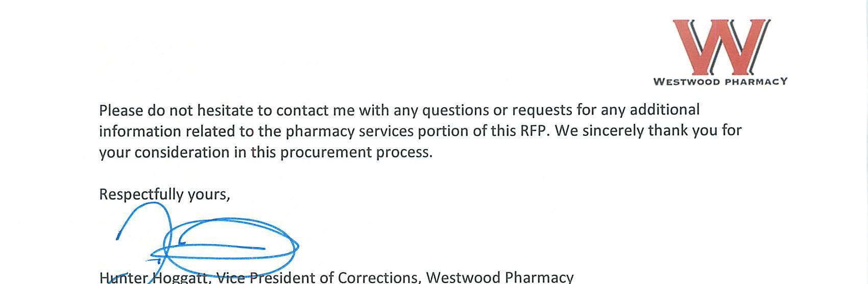Click the red Westwood Pharmacy W logo
The width and height of the screenshot is (868, 284).
click(x=720, y=47)
